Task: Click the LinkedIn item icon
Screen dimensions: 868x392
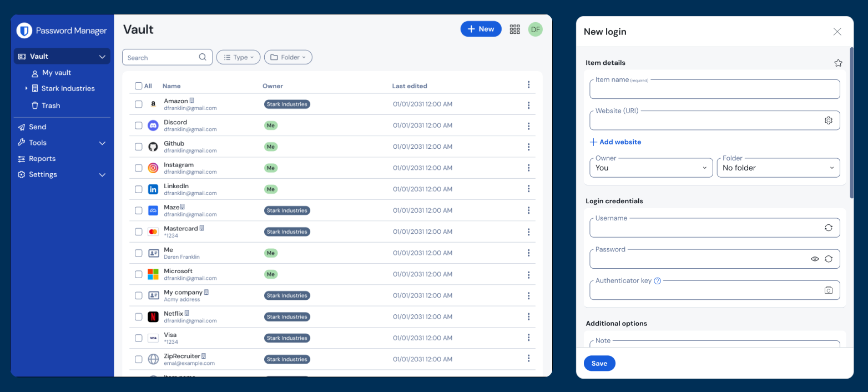Action: 153,189
